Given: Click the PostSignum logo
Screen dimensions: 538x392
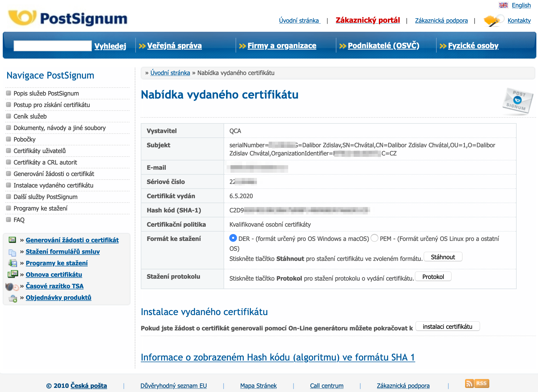Looking at the screenshot, I should click(x=68, y=18).
